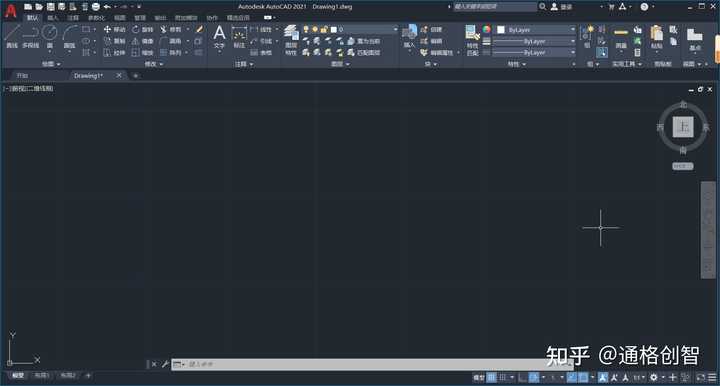Choose the Stretch (拉伸) tool
720x386 pixels.
tap(115, 53)
